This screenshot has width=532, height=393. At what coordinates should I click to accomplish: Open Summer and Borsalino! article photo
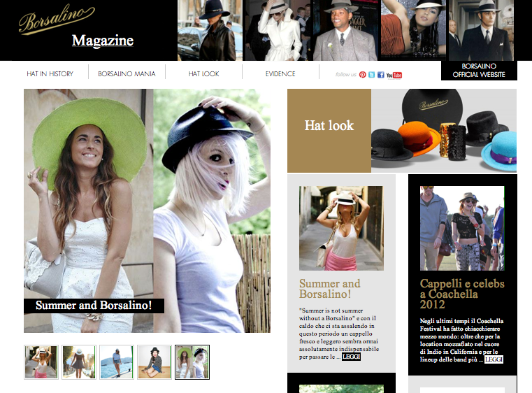coord(341,228)
